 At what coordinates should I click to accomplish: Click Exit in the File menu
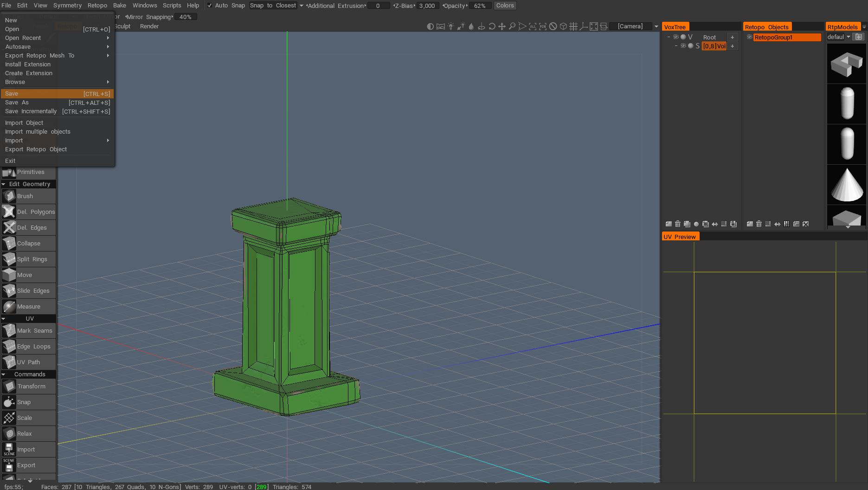[x=57, y=161]
